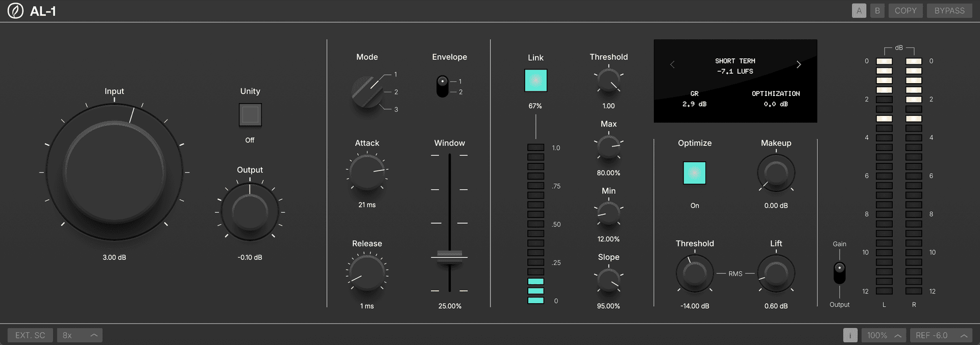Toggle the BYPASS button
The image size is (980, 345).
coord(949,11)
